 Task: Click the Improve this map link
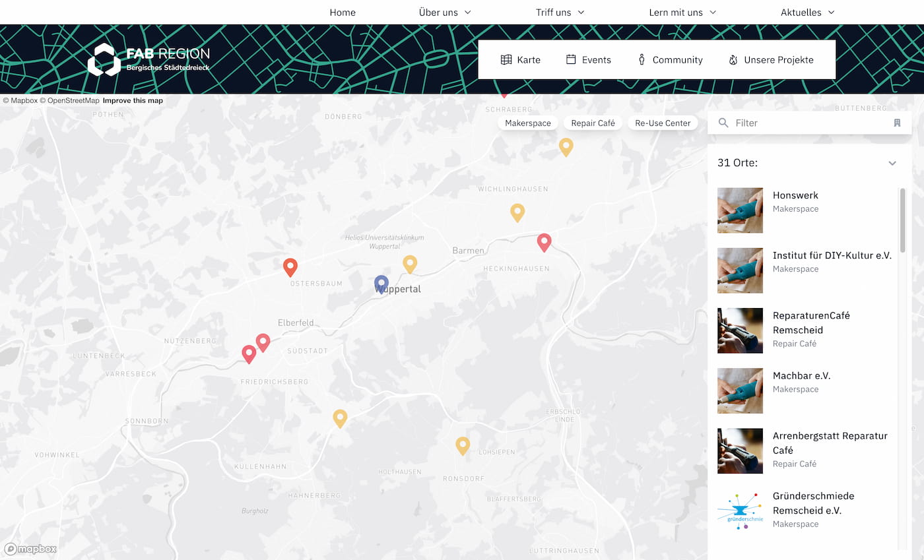133,100
